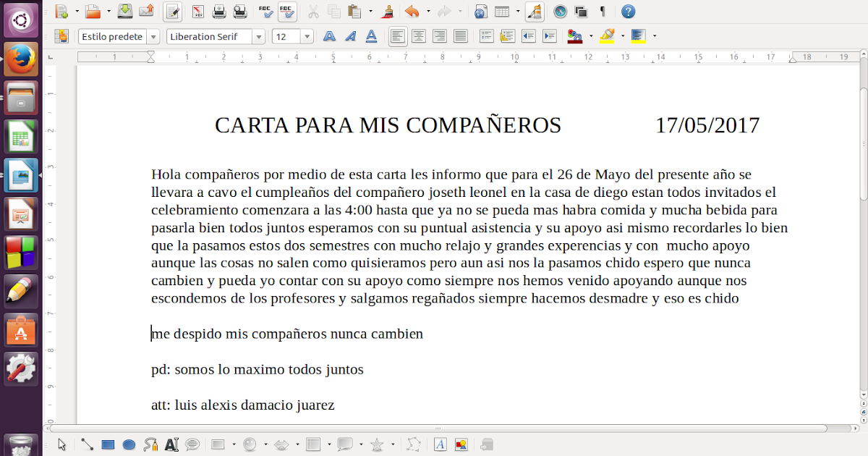
Task: Apply the yellow Highlighting color
Action: pos(607,36)
